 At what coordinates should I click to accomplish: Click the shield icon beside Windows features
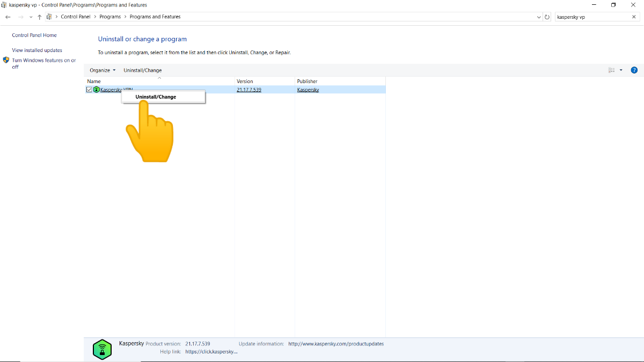(6, 60)
